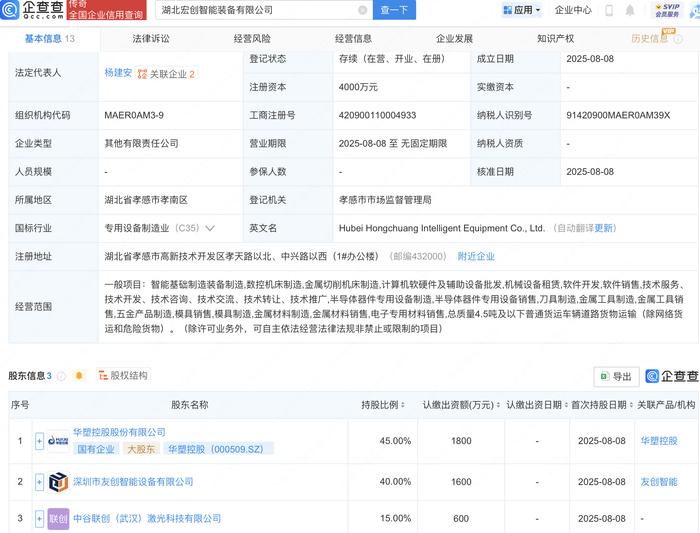Screen dimensions: 700x533
Task: Select organization code MAER0AM3-9
Action: coord(134,115)
